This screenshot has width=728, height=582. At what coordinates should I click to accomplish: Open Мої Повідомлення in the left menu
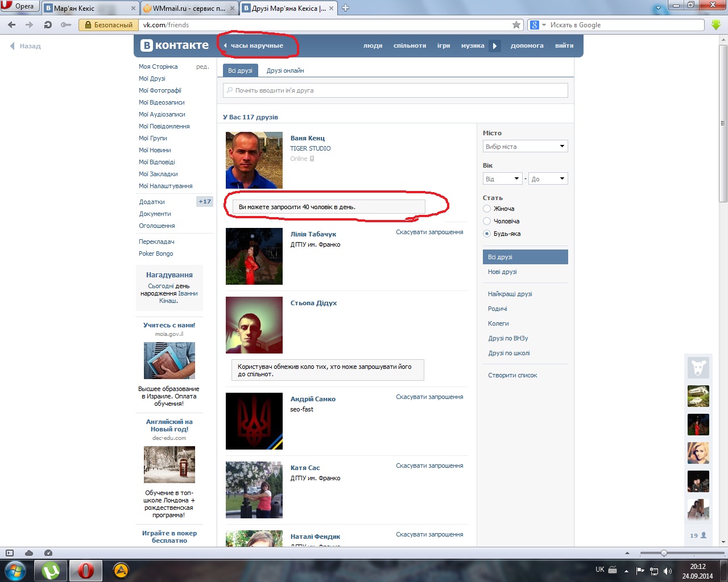click(164, 126)
